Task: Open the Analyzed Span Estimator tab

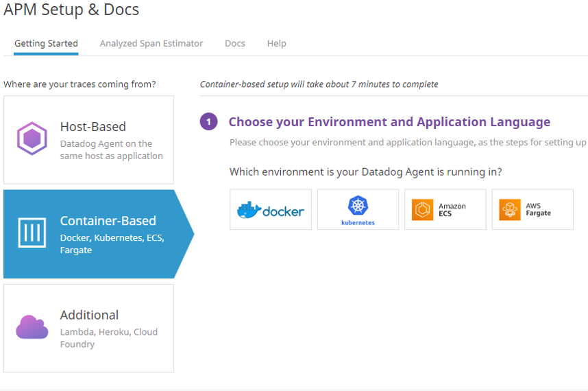Action: [x=151, y=43]
